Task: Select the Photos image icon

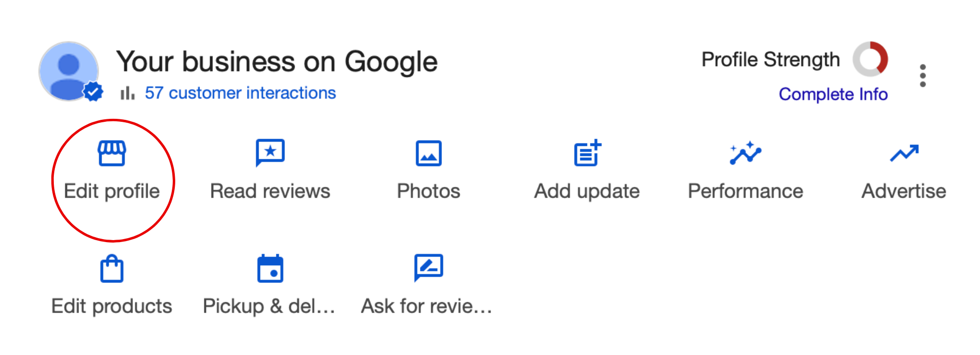Action: 429,153
